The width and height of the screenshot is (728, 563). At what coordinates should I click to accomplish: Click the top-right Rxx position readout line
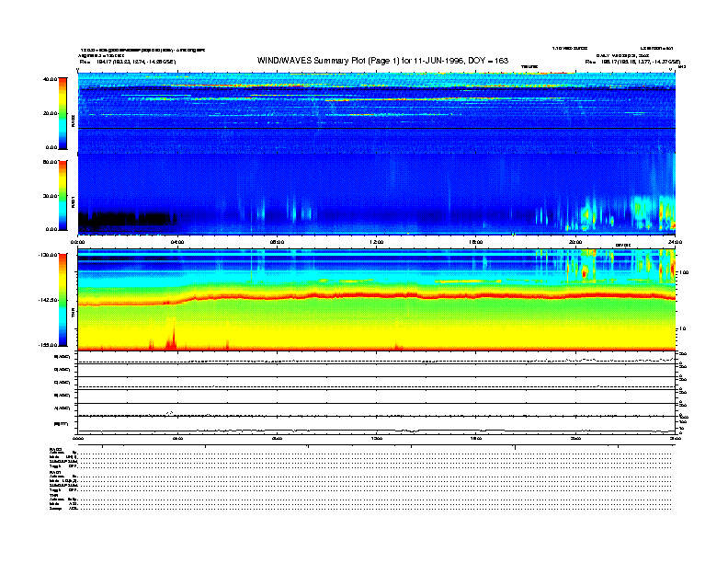pos(632,62)
